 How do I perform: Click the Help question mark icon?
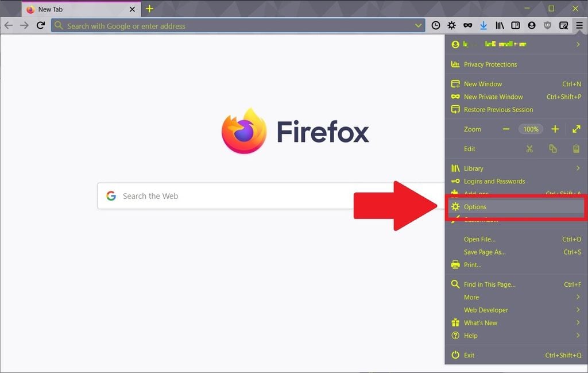coord(455,336)
